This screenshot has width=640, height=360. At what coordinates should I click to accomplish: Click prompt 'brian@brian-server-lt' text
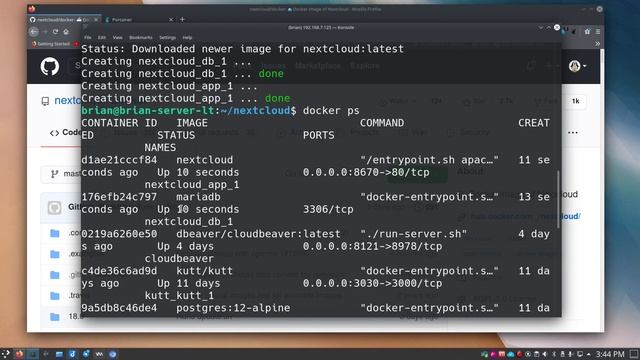click(148, 111)
